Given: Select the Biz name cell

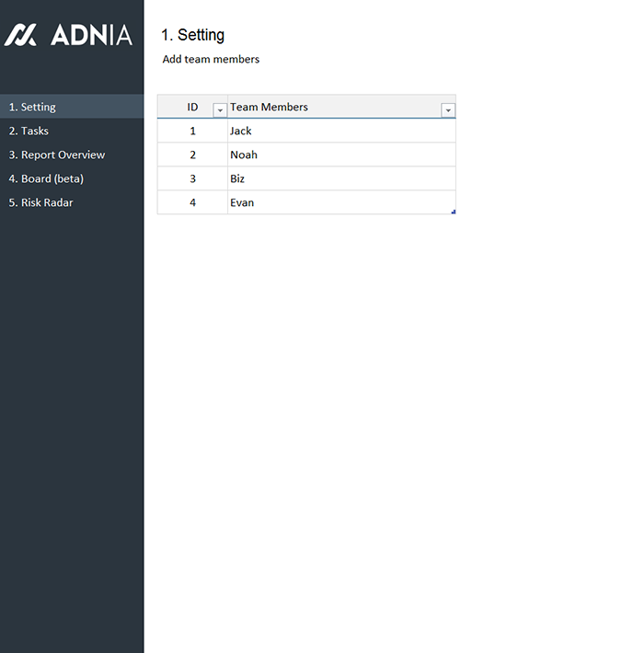Looking at the screenshot, I should pos(340,178).
